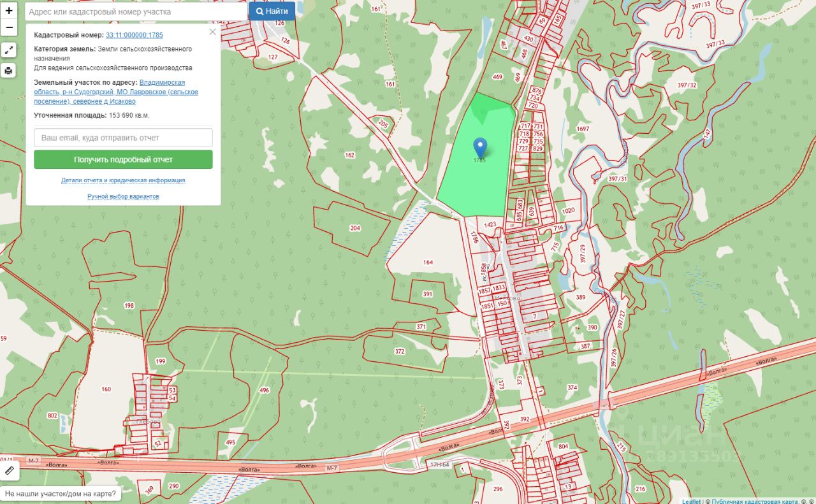The width and height of the screenshot is (816, 504).
Task: Click parcel labeled 371 on map
Action: pos(421,326)
